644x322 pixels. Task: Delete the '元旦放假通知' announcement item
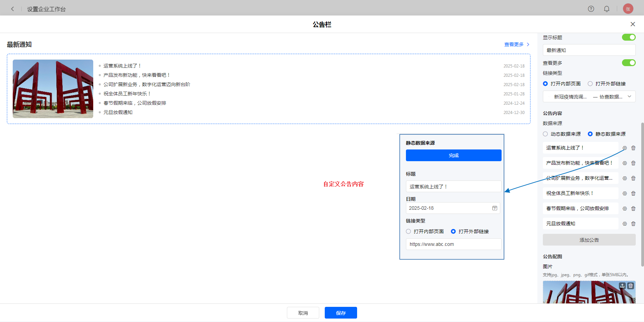tap(633, 224)
